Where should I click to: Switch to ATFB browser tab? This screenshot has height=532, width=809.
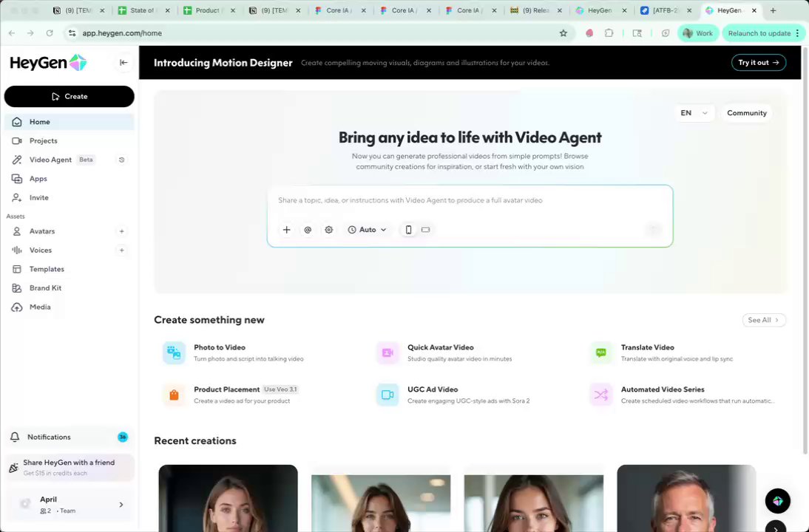[x=666, y=10]
